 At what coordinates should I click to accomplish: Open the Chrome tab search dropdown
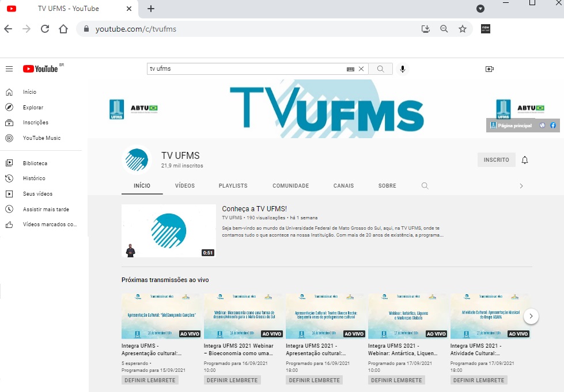480,9
